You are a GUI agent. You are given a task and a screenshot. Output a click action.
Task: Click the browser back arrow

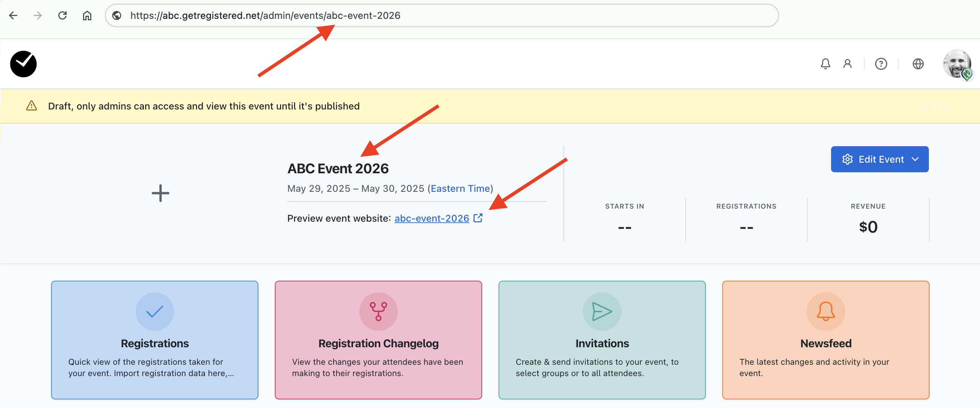coord(13,15)
